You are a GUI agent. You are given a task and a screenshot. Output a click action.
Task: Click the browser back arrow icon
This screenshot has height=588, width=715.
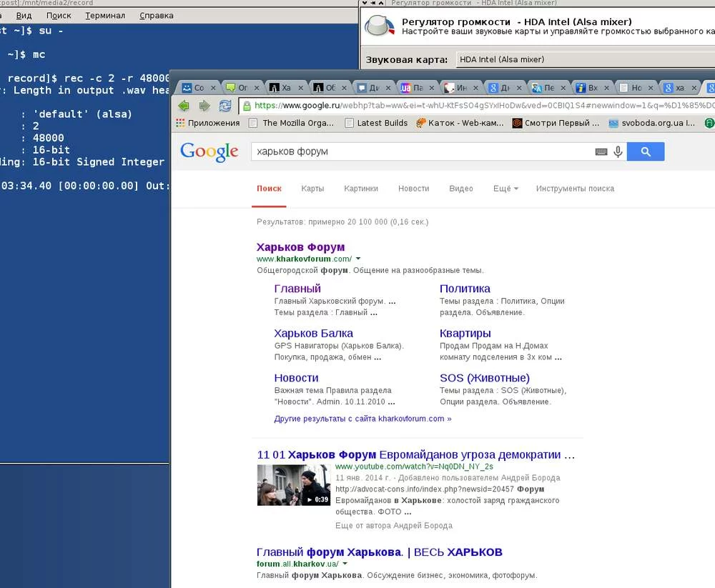(x=184, y=106)
